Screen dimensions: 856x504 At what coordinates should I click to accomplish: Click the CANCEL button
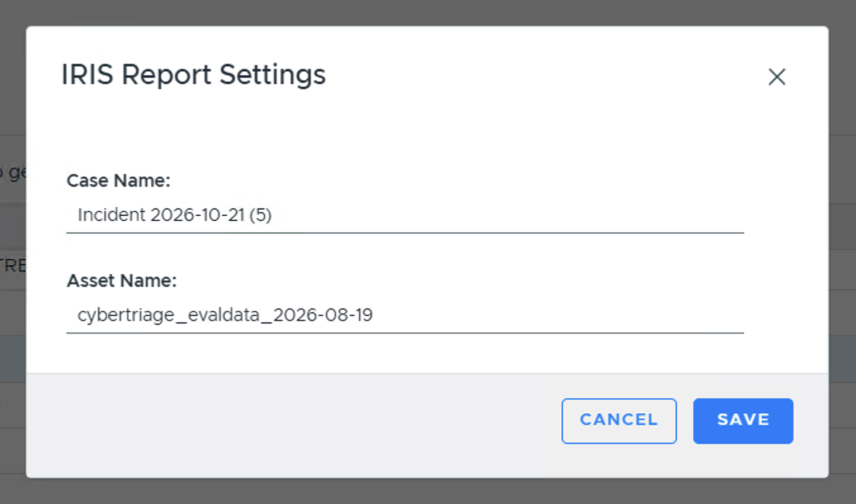click(x=619, y=420)
